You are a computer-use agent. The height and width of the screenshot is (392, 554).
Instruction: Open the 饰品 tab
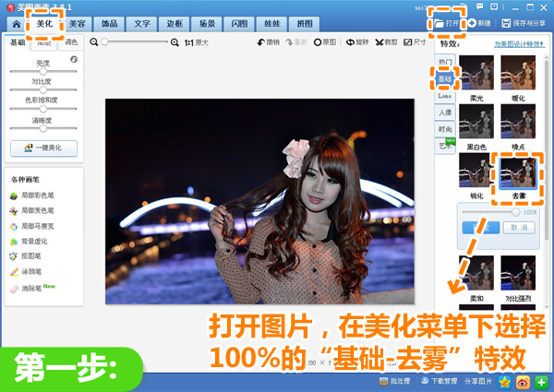coord(110,24)
